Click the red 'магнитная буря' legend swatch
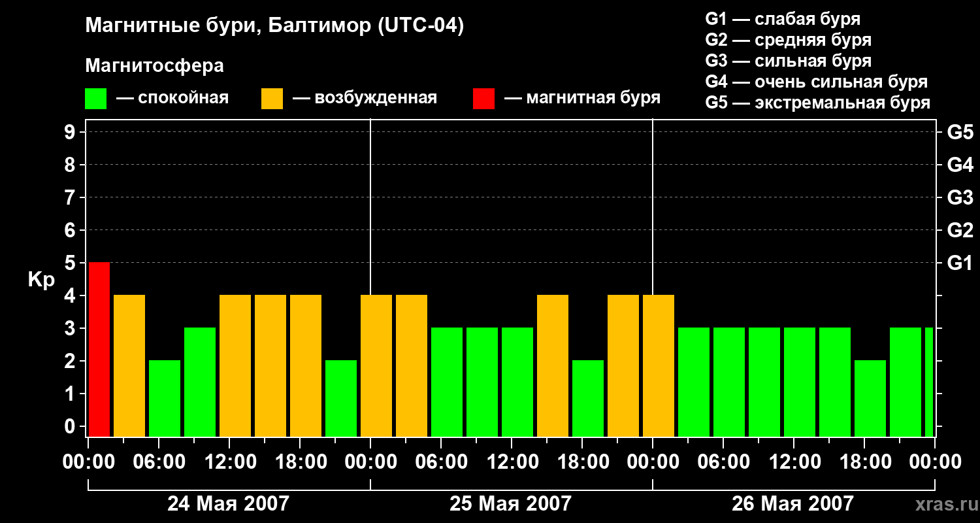The image size is (980, 523). (x=483, y=99)
